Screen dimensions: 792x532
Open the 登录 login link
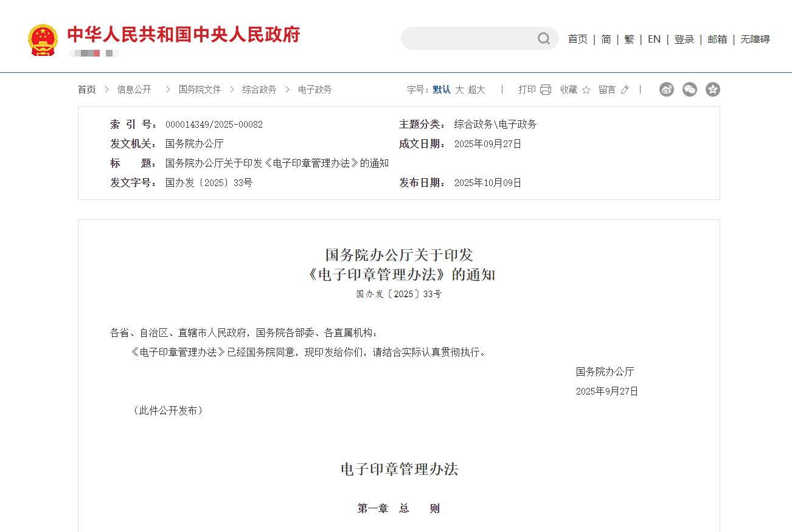point(684,39)
